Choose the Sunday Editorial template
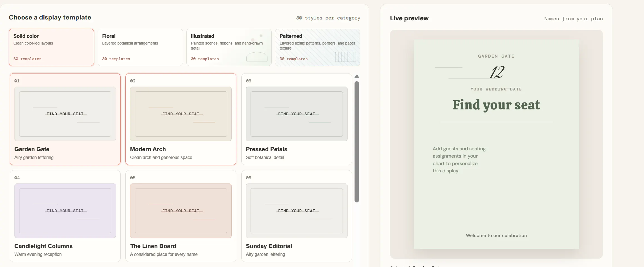Image resolution: width=644 pixels, height=267 pixels. [x=297, y=216]
